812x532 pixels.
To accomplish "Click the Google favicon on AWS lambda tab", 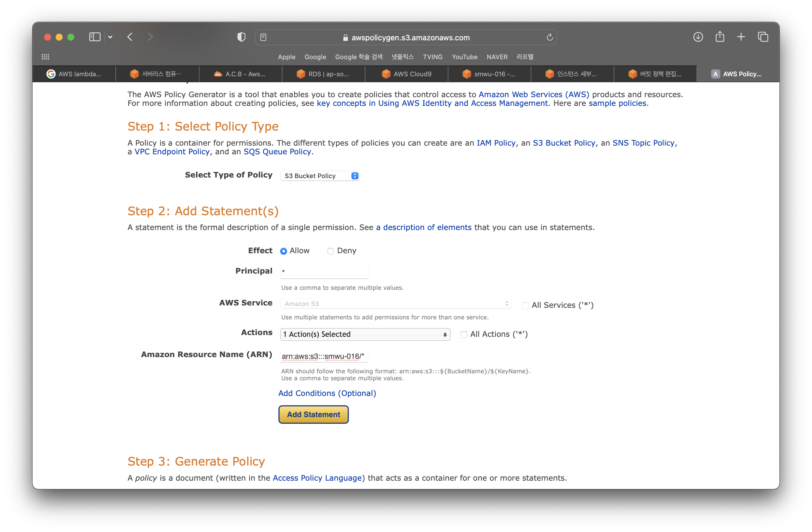I will click(51, 74).
